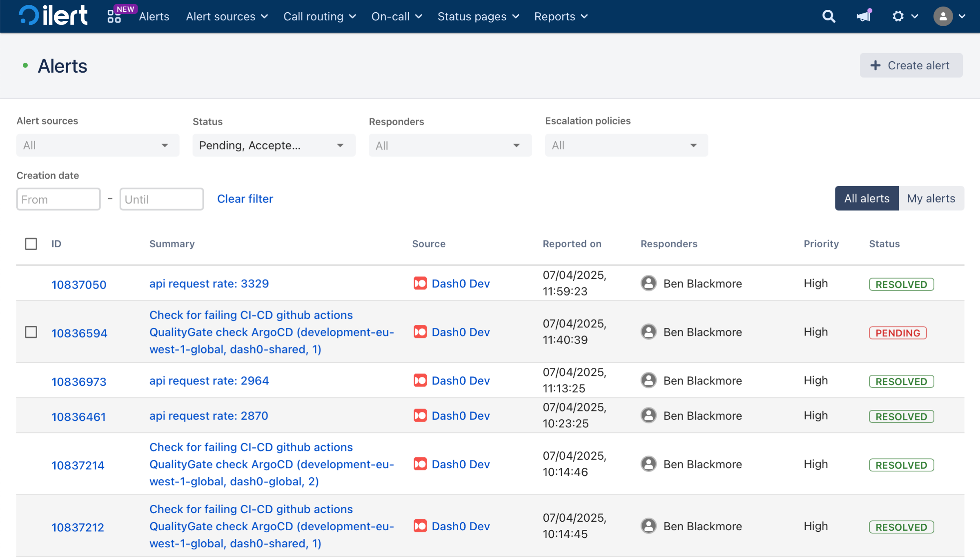Open the search magnifier icon
This screenshot has width=980, height=558.
829,16
